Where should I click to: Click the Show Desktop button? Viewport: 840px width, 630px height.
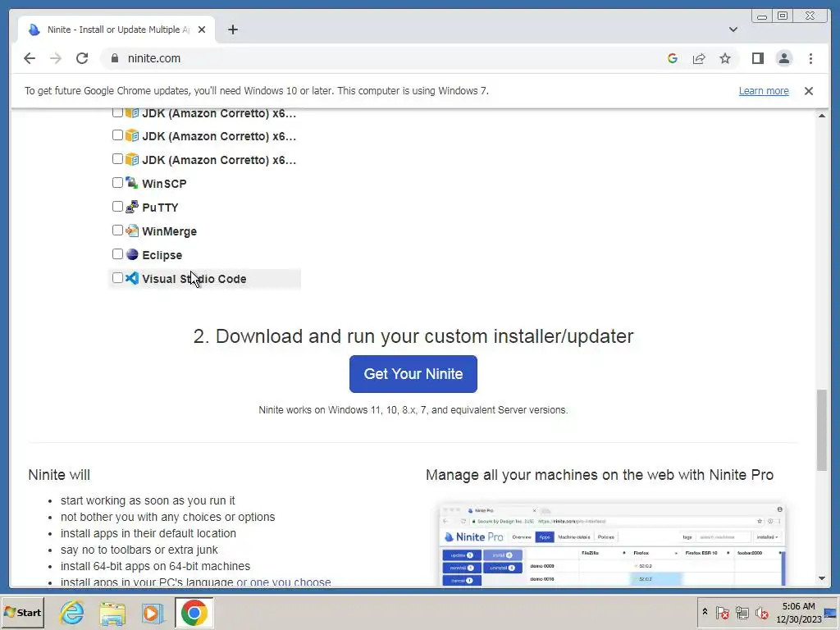tap(832, 612)
